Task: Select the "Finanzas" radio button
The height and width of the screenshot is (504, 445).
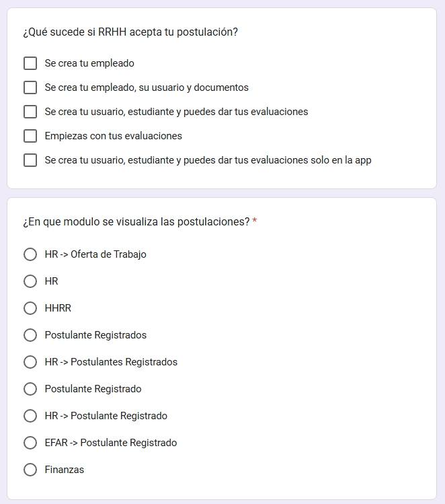Action: tap(30, 470)
